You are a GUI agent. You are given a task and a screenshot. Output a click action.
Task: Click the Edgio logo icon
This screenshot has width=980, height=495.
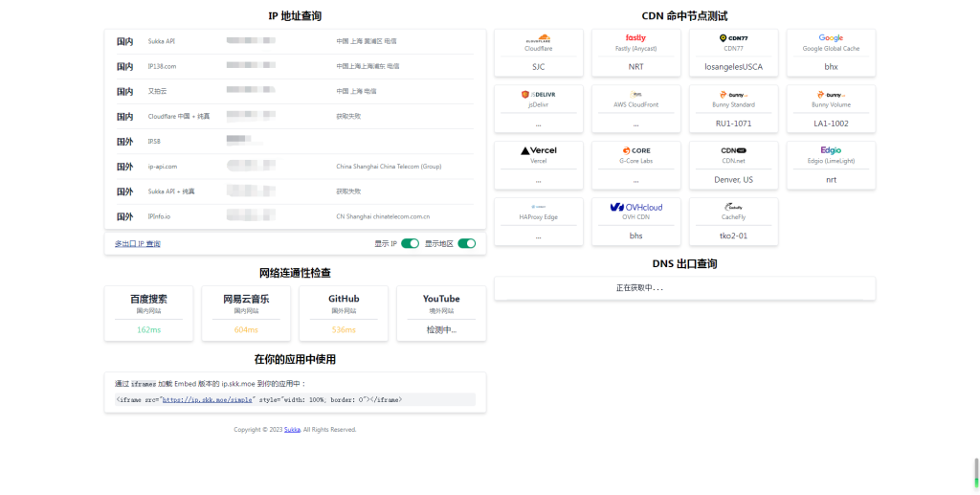click(831, 150)
